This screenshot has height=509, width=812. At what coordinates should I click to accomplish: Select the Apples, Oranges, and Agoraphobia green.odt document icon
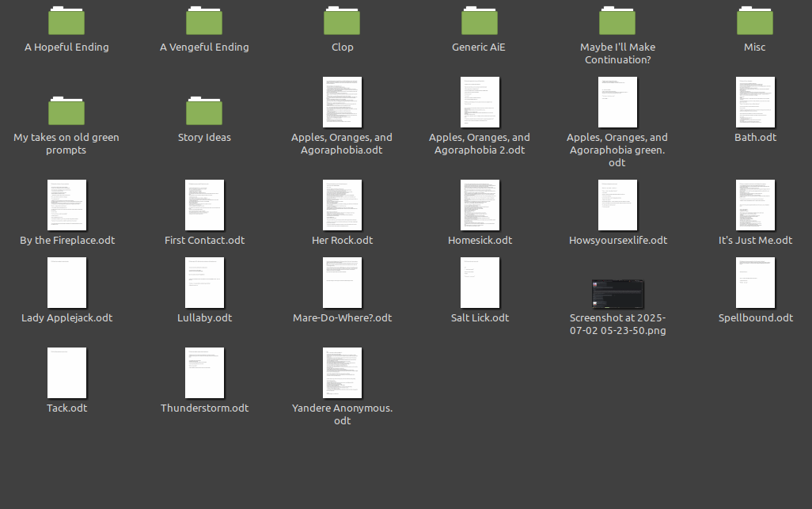(618, 102)
